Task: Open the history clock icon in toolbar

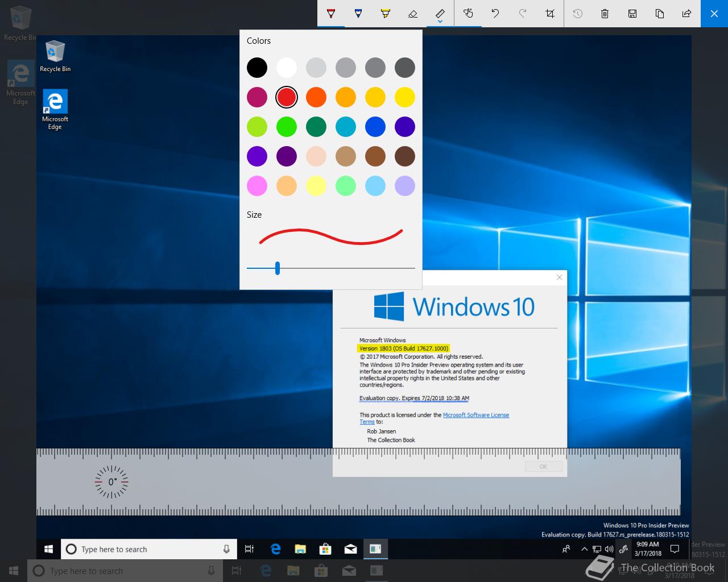Action: tap(578, 13)
